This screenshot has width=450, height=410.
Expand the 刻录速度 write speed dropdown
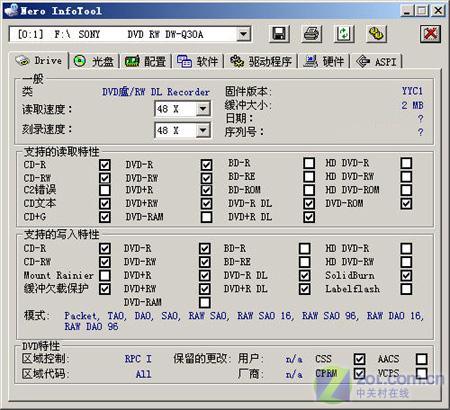click(203, 130)
